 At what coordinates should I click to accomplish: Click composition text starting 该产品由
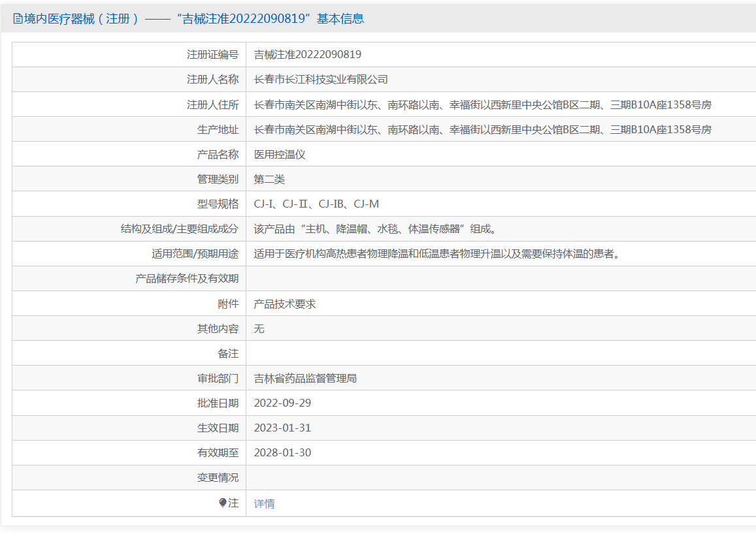pos(375,228)
